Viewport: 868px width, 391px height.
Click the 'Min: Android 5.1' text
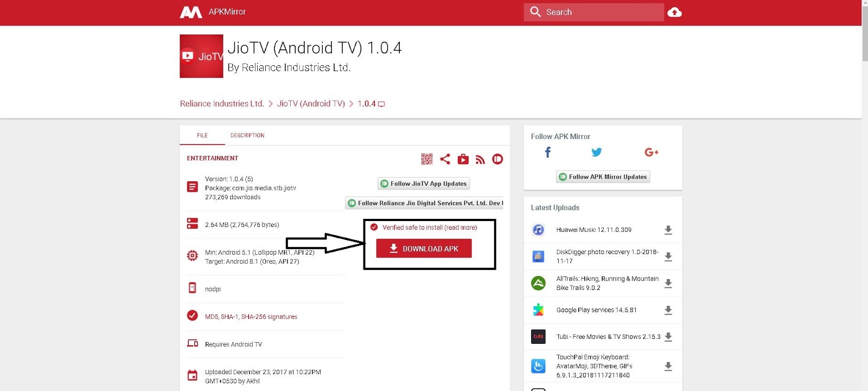click(x=259, y=253)
